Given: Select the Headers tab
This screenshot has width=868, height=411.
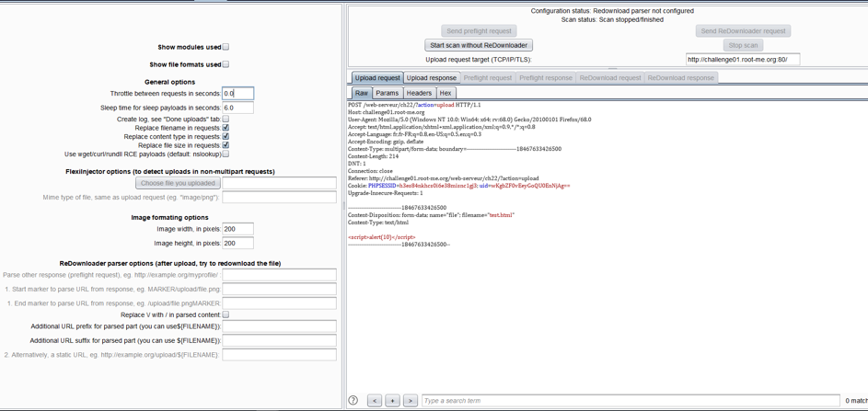Looking at the screenshot, I should [x=419, y=93].
